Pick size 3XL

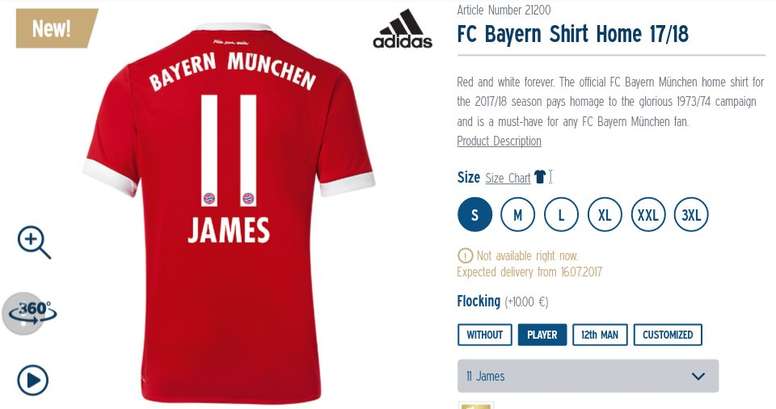691,214
